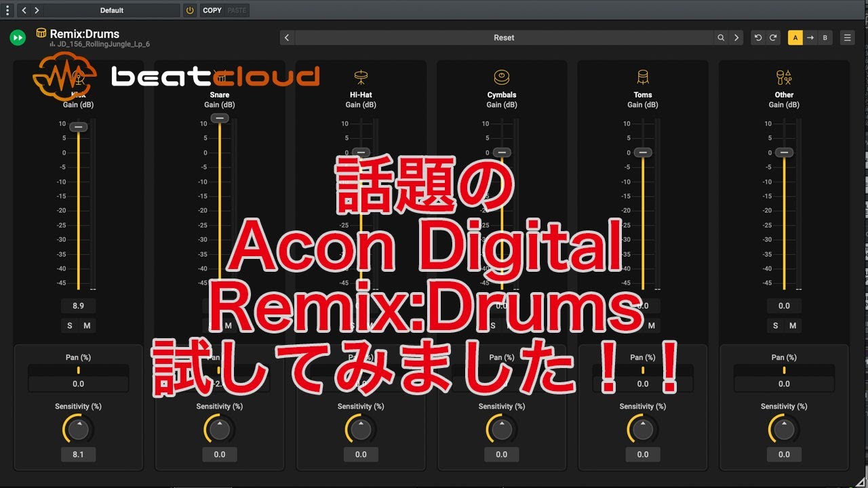
Task: Toggle the plugin power bypass button
Action: click(189, 10)
